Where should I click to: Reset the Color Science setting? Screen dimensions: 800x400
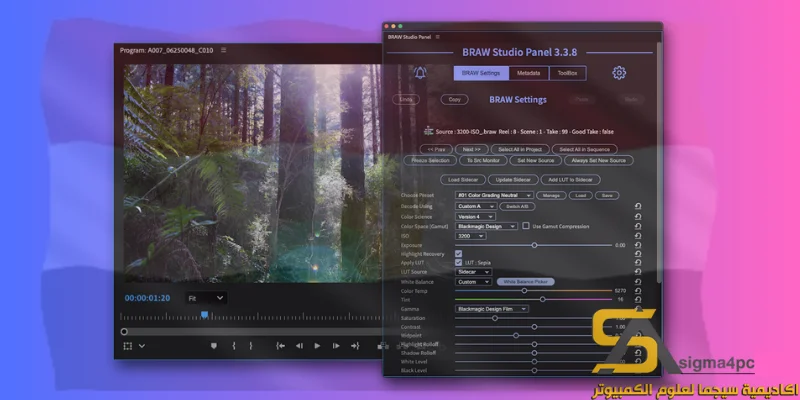pyautogui.click(x=638, y=216)
